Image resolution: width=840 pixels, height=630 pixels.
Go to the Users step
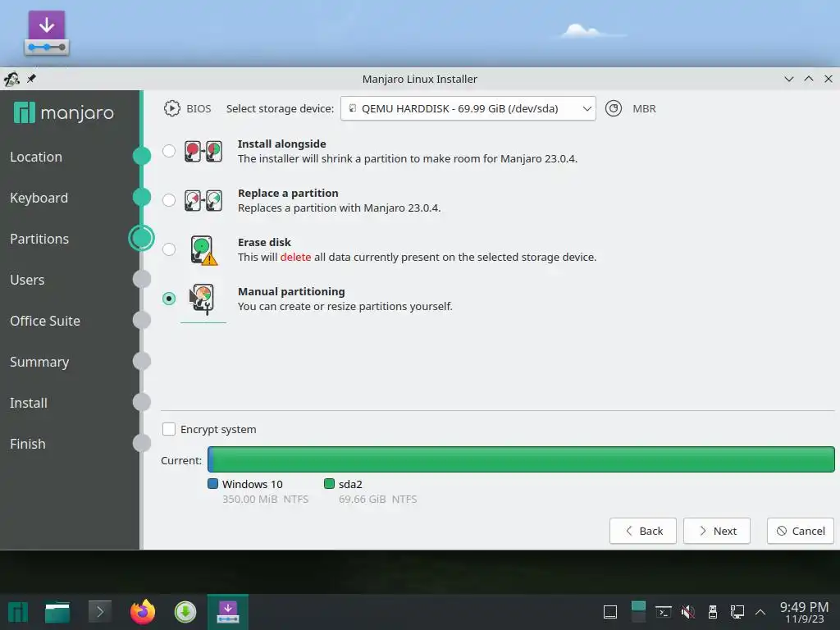point(27,280)
